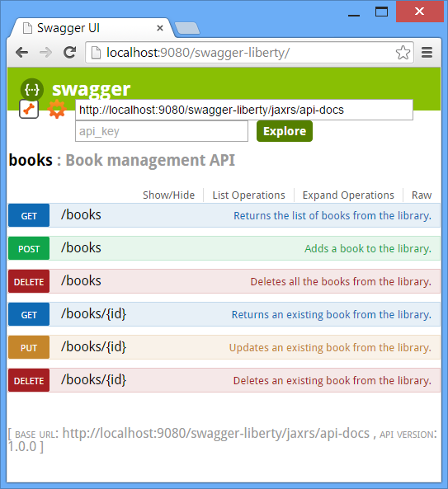
Task: Click the api_key input field
Action: pyautogui.click(x=162, y=131)
